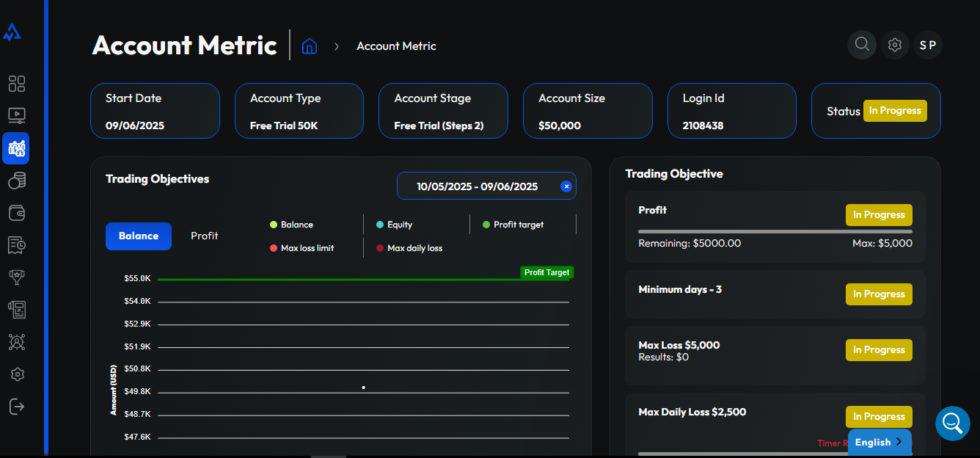The height and width of the screenshot is (458, 980).
Task: Expand the English language selector
Action: click(x=880, y=443)
